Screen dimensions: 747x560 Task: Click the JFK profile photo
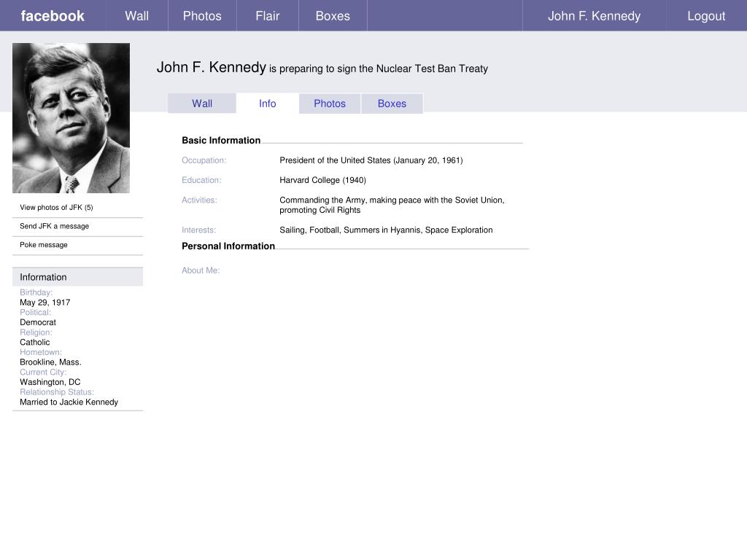[x=71, y=118]
